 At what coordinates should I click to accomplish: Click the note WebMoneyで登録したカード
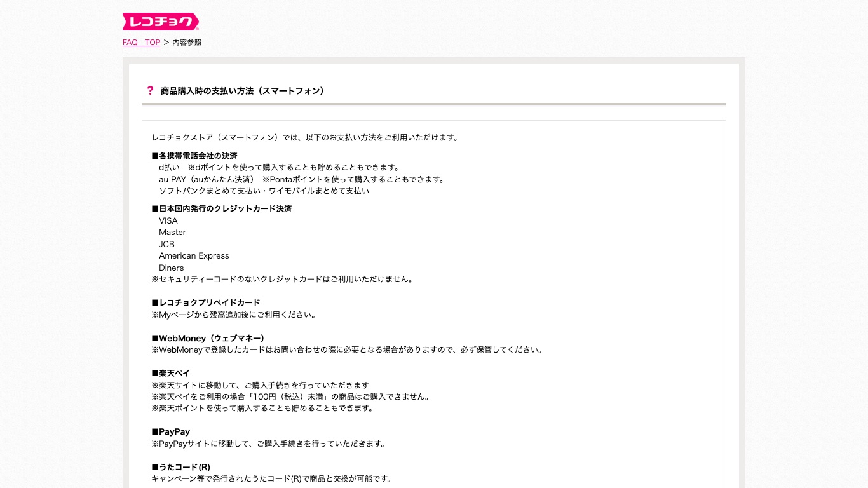click(347, 349)
